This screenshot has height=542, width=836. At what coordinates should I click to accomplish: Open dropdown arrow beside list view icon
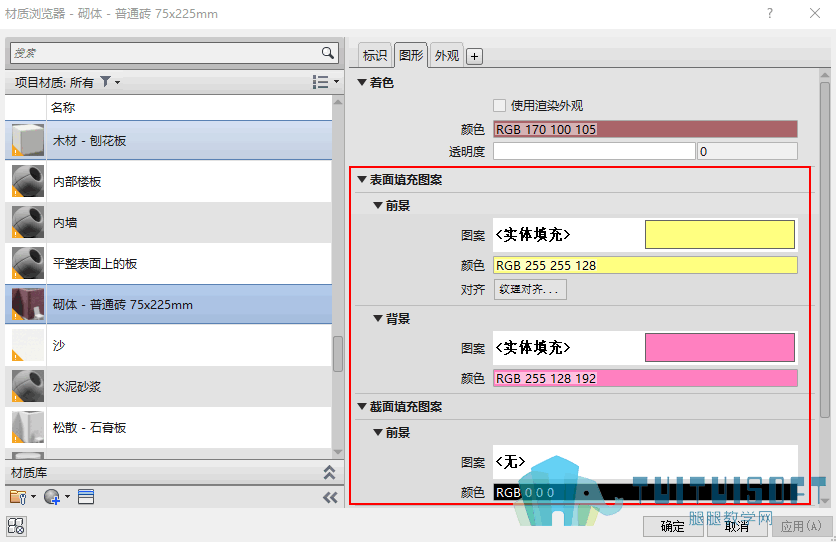pos(336,82)
